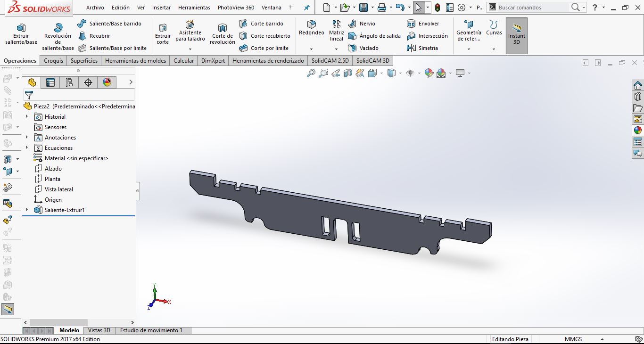Apply Redondeo fillet tool
Screen dimensions: 644x344
312,28
